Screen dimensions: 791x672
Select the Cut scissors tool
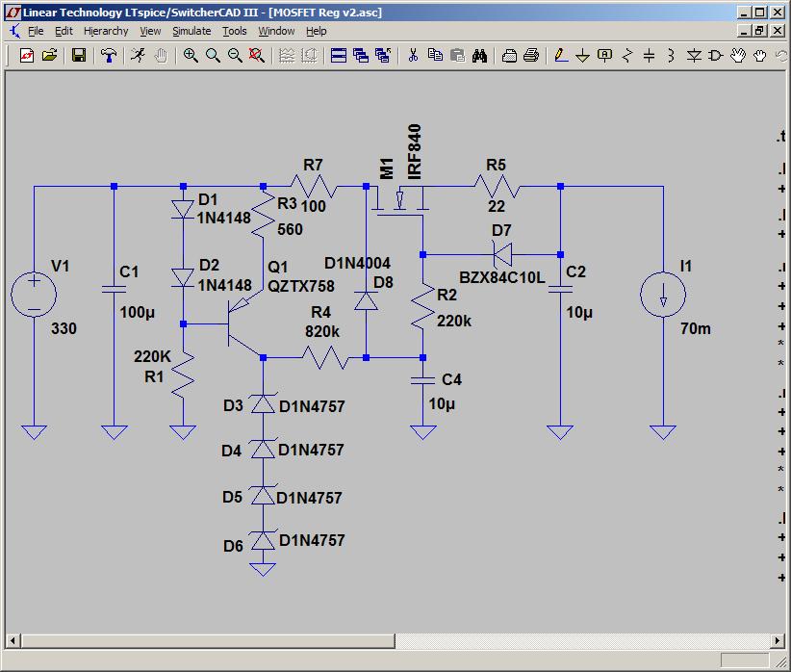pyautogui.click(x=413, y=55)
